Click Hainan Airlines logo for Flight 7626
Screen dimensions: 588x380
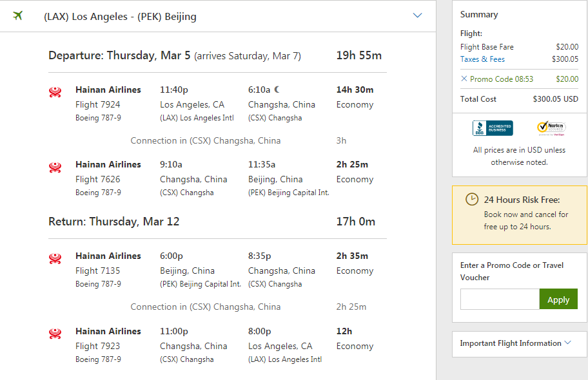[55, 167]
